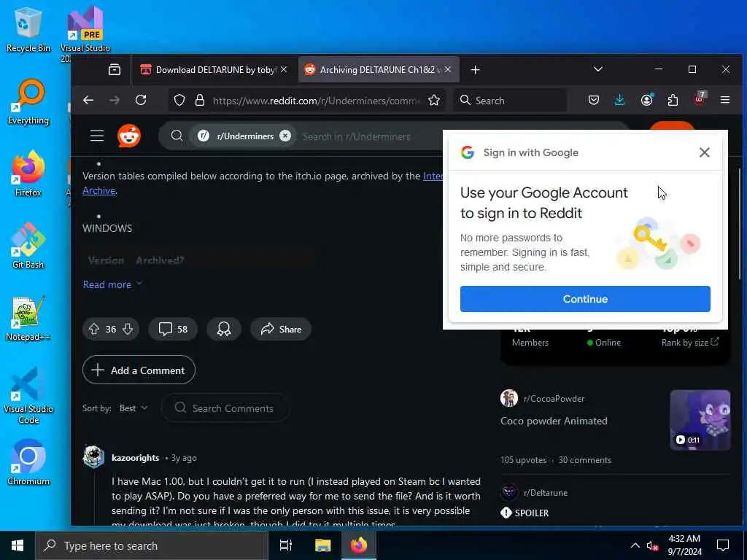
Task: Open Git Bash desktop shortcut
Action: tap(28, 246)
